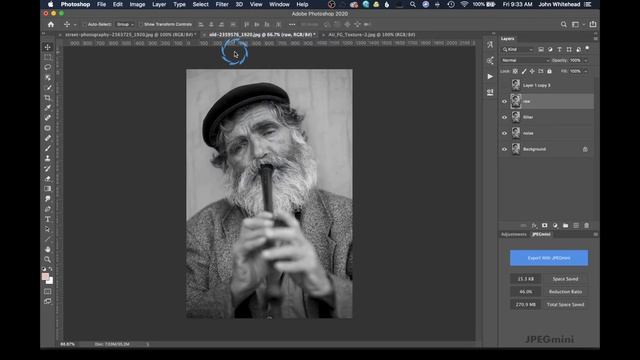Toggle Quick Mask mode
Screen dimensions: 640x360
48,291
